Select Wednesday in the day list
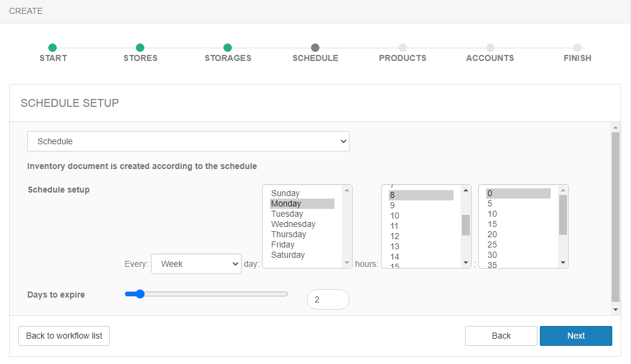The width and height of the screenshot is (631, 364). pos(293,224)
